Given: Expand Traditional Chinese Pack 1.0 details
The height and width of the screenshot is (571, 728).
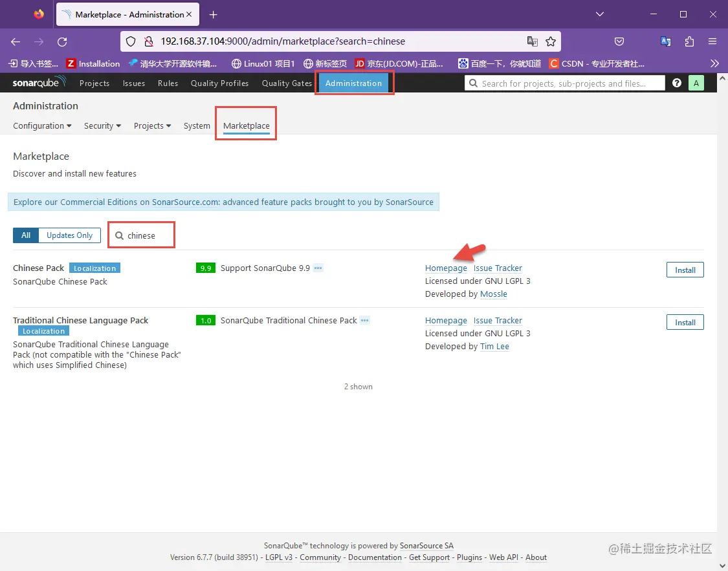Looking at the screenshot, I should (365, 321).
